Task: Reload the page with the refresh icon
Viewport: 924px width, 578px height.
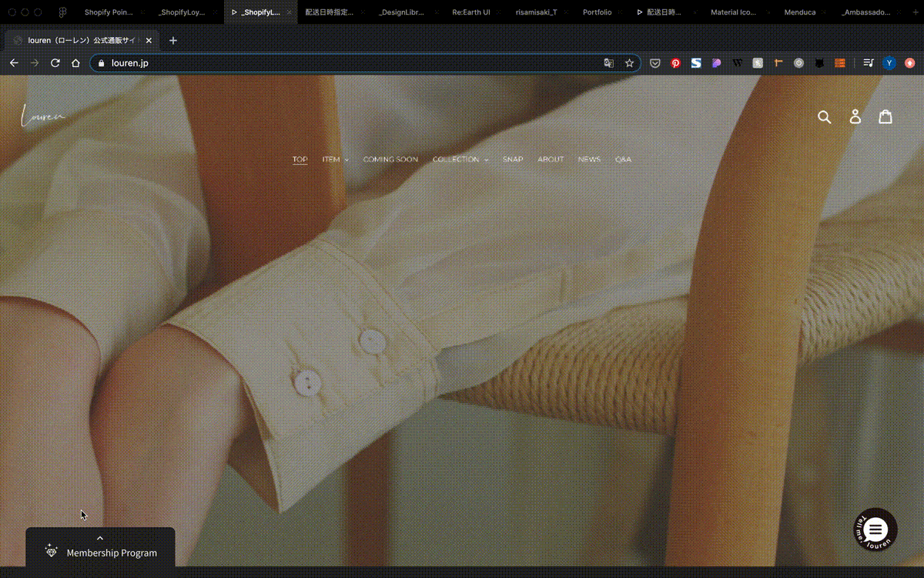Action: 55,63
